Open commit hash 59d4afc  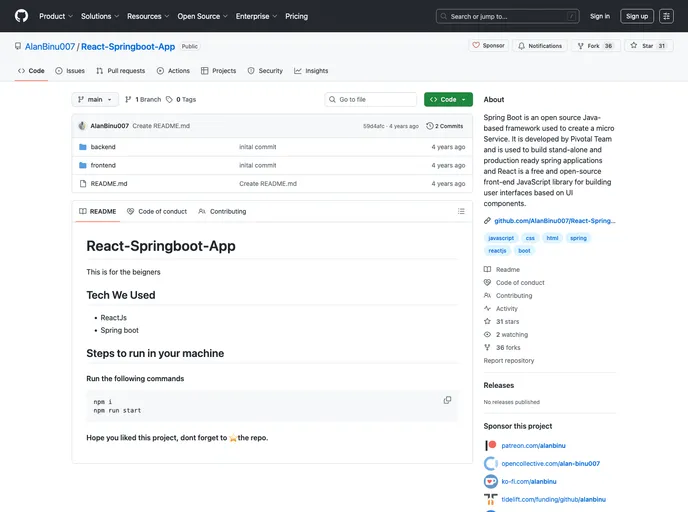373,126
